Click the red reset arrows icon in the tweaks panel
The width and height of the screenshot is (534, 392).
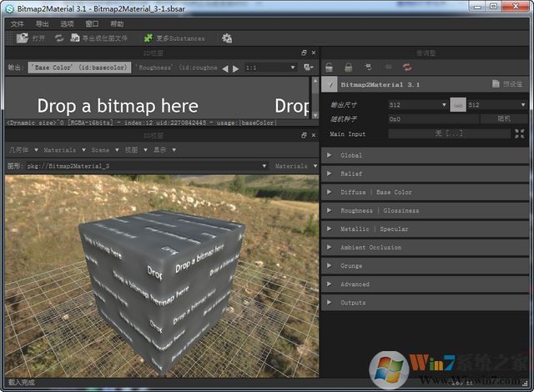tap(407, 67)
